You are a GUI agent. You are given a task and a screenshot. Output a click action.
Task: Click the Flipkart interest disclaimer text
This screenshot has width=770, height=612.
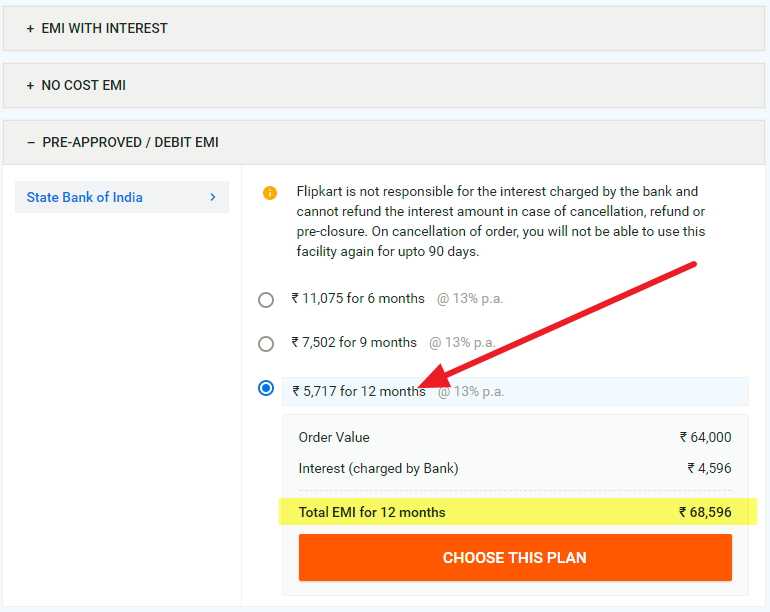[500, 221]
